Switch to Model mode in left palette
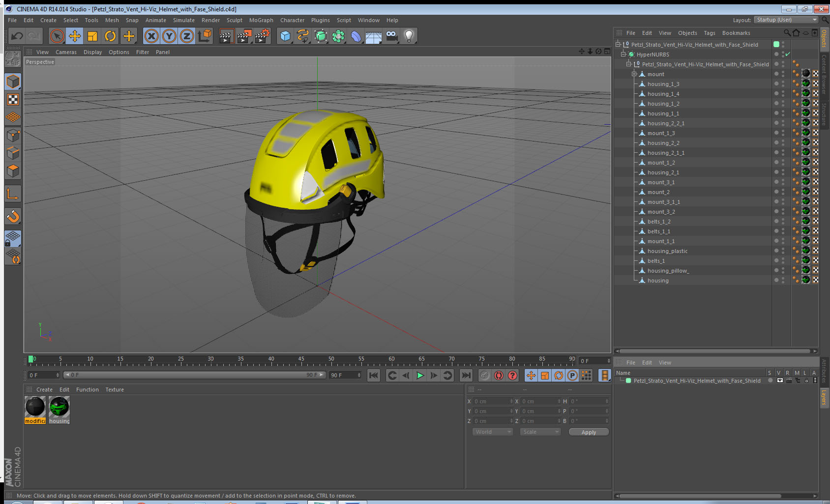 [x=13, y=82]
